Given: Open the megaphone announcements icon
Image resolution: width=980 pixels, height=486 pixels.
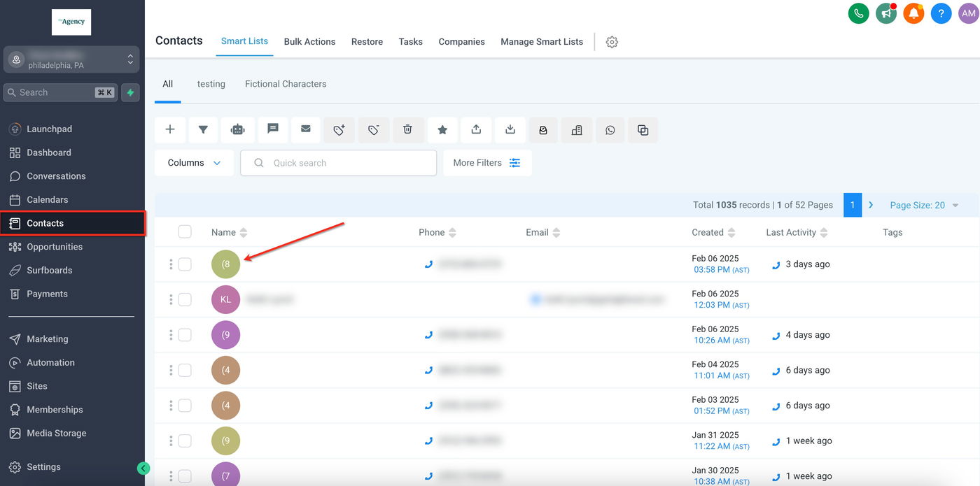Looking at the screenshot, I should 886,13.
